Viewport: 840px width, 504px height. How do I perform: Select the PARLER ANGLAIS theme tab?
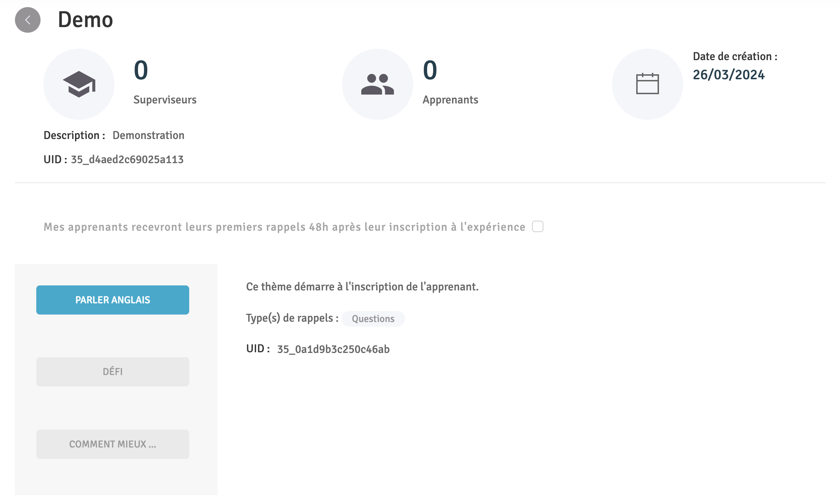(112, 300)
